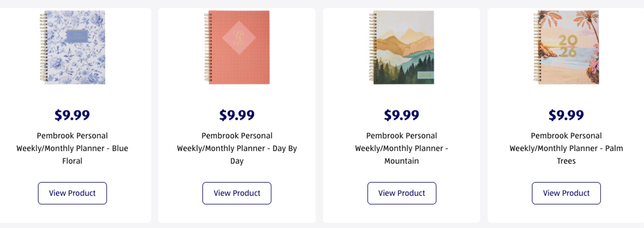Click the pink diamond on the coral planner cover
This screenshot has height=228, width=644.
click(x=239, y=38)
